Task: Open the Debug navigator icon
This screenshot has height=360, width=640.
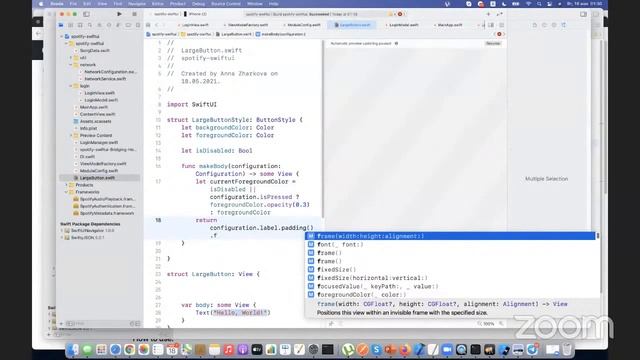Action: coord(118,25)
